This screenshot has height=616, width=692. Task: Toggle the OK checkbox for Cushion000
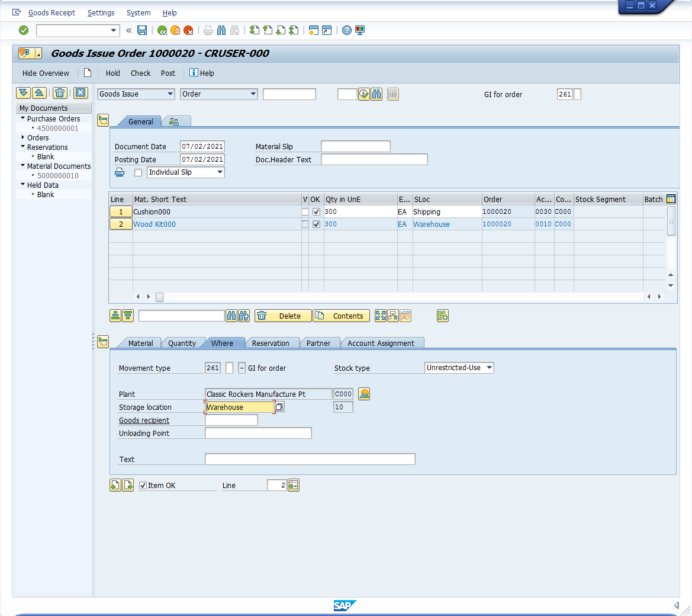(x=317, y=212)
